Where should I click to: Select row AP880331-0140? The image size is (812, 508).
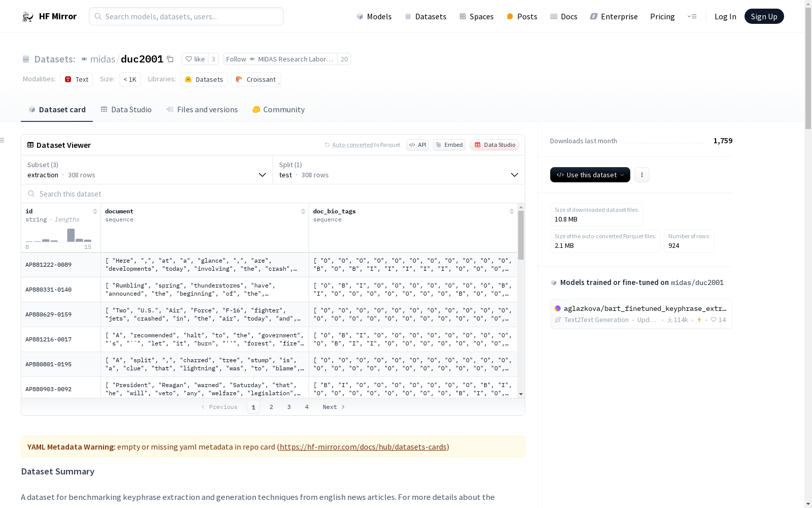click(x=269, y=290)
